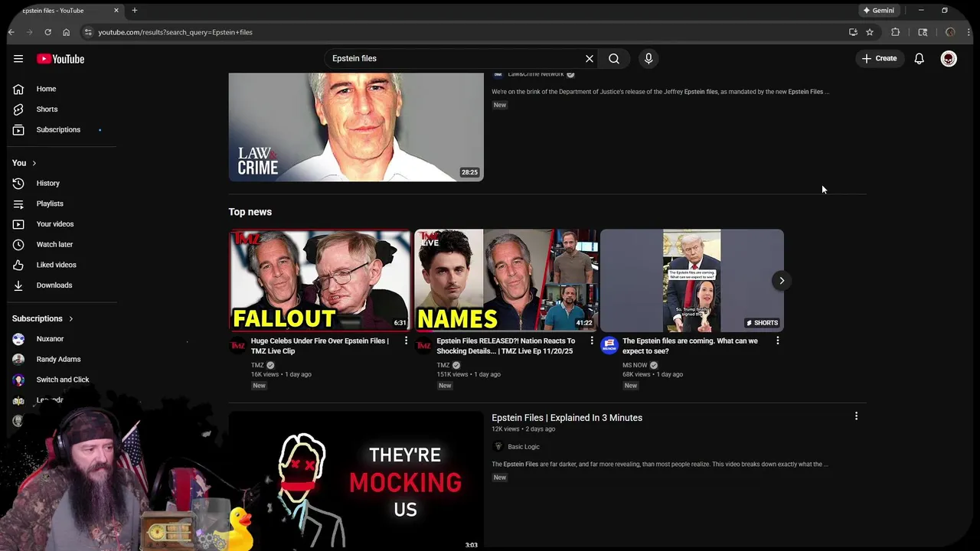Click MS NOW channel name
This screenshot has height=551, width=980.
(635, 365)
